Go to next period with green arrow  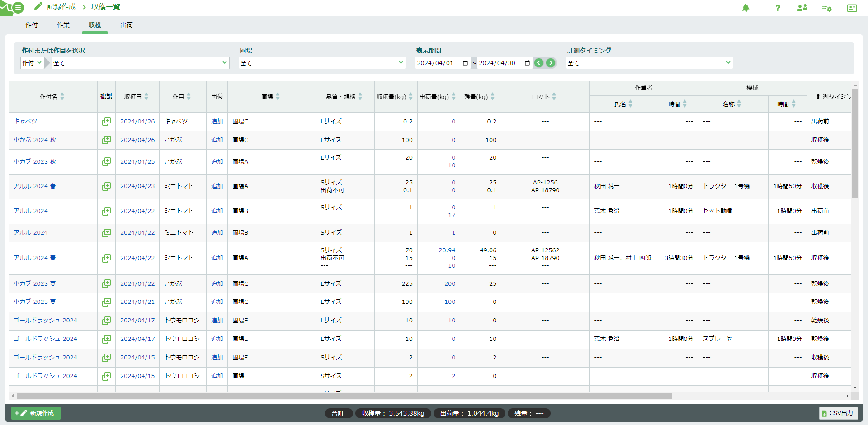click(551, 63)
